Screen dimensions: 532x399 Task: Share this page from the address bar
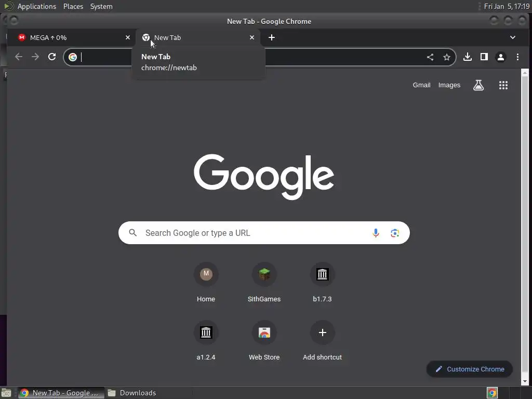click(430, 57)
